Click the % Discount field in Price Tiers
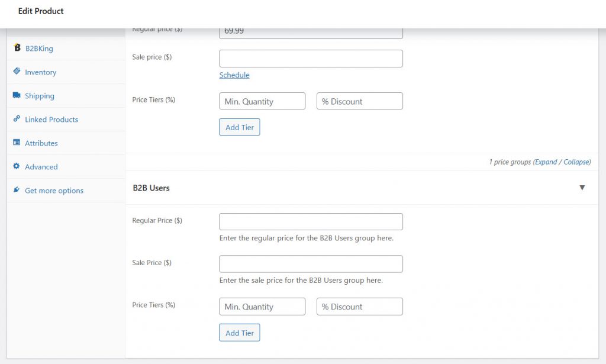The height and width of the screenshot is (364, 606). click(x=359, y=101)
